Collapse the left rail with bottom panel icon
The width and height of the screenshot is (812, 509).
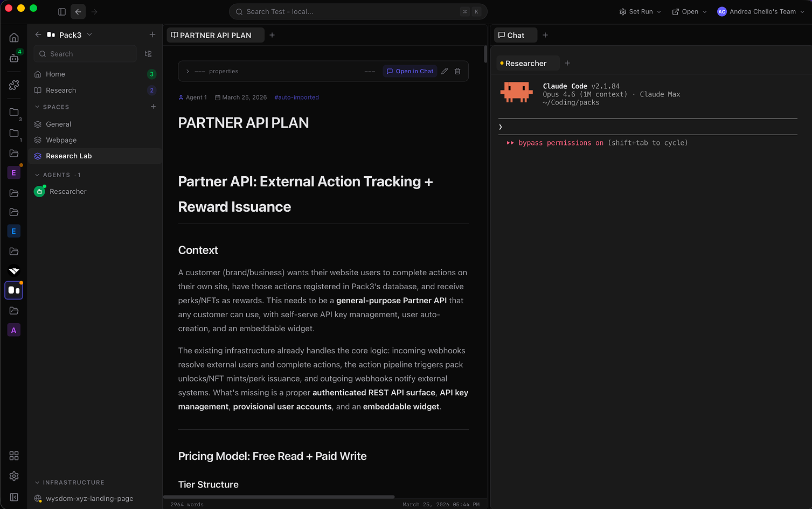[14, 497]
